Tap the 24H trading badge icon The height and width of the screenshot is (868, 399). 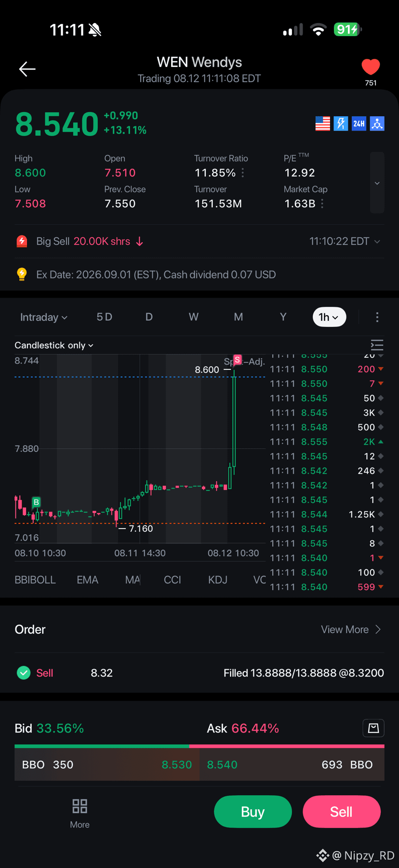point(359,124)
